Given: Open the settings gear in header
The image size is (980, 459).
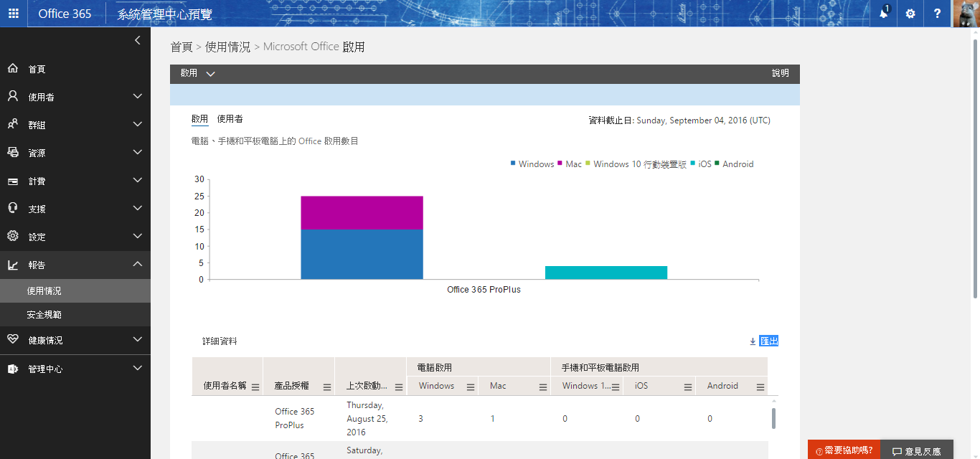Looking at the screenshot, I should (910, 14).
